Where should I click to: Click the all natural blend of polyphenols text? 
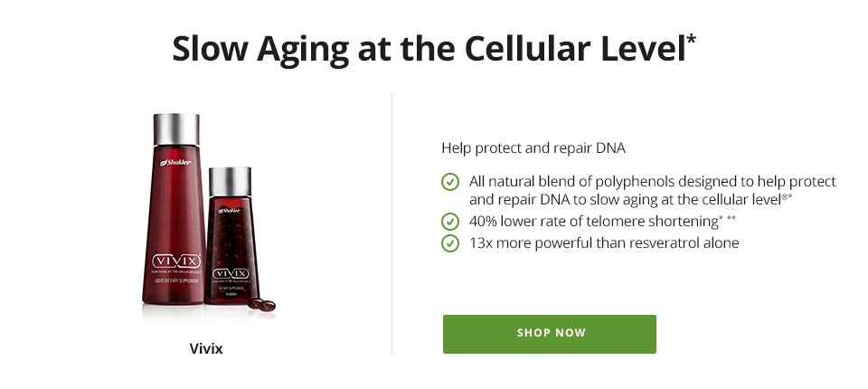tap(653, 190)
